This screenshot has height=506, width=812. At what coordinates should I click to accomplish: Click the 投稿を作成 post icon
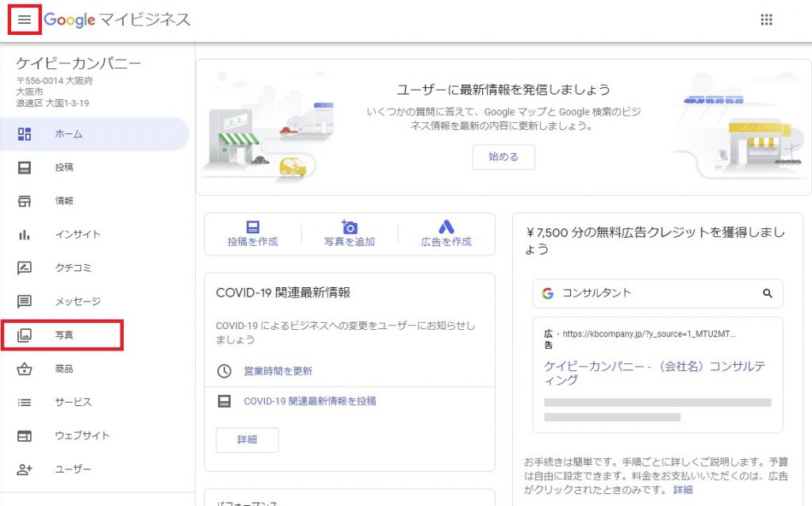[x=253, y=227]
